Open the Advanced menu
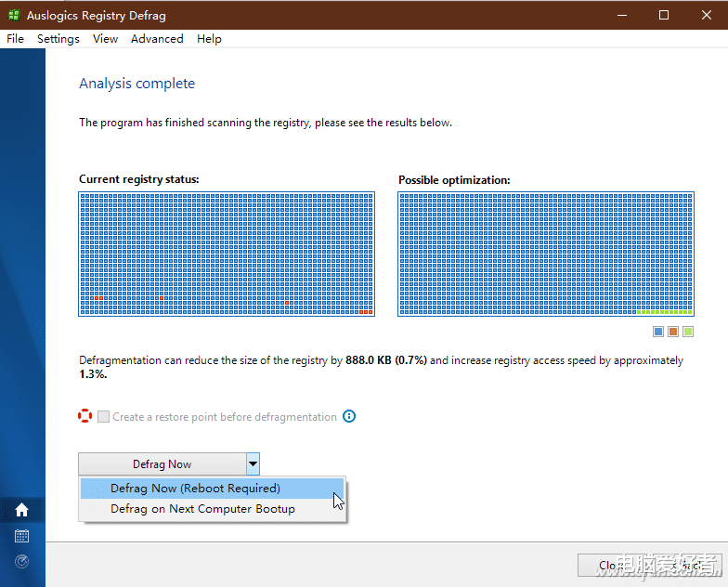This screenshot has height=587, width=728. 157,39
